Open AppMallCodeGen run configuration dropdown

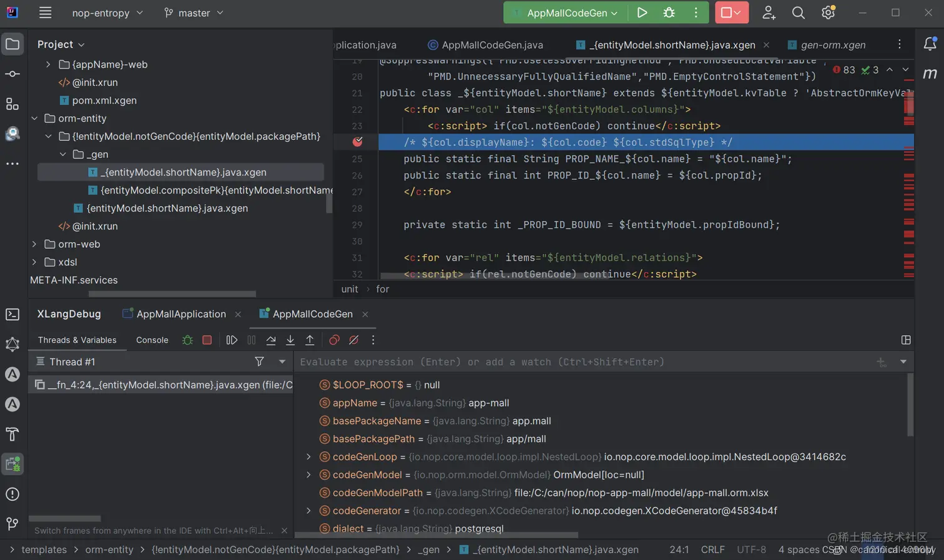point(566,12)
